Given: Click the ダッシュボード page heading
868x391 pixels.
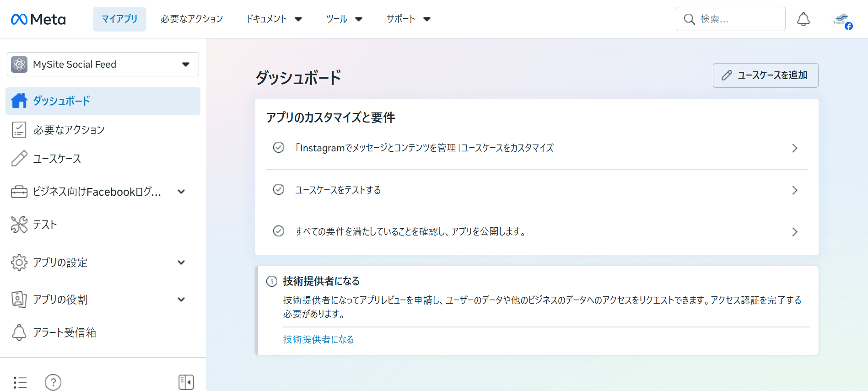Looking at the screenshot, I should coord(298,77).
